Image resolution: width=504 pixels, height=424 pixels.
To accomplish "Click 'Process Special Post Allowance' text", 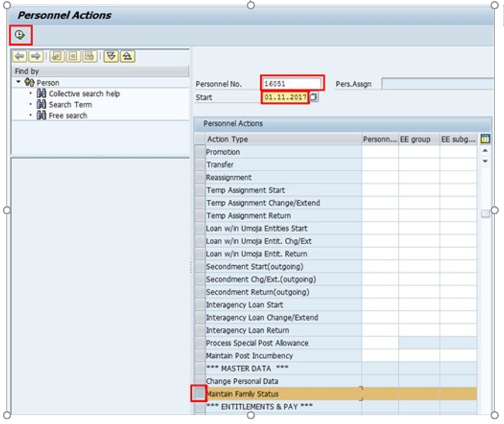I will pyautogui.click(x=257, y=343).
